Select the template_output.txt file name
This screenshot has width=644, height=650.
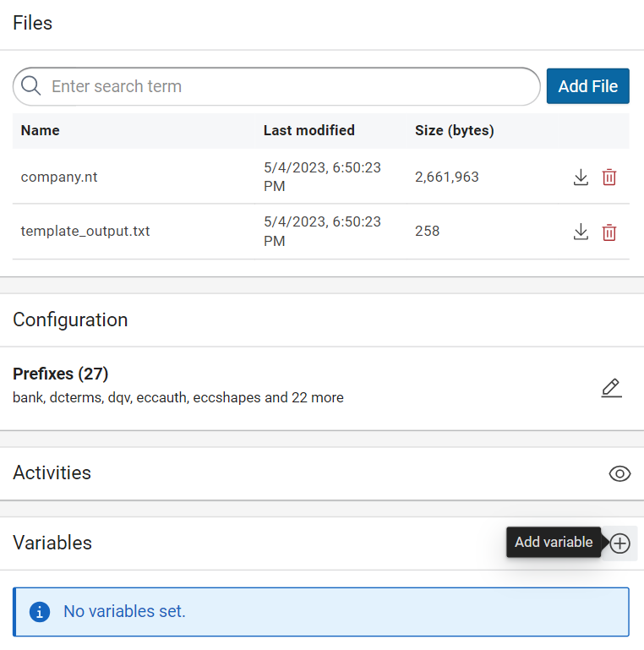[x=85, y=231]
